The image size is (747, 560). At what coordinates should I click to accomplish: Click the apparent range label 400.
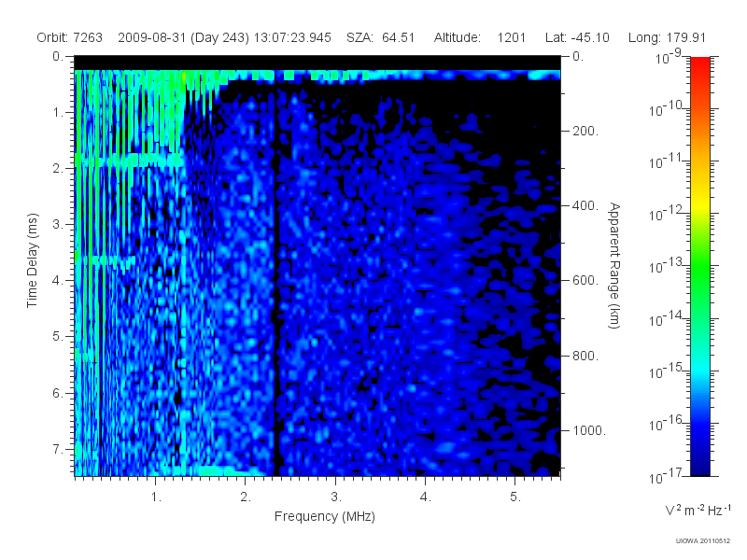click(x=585, y=205)
